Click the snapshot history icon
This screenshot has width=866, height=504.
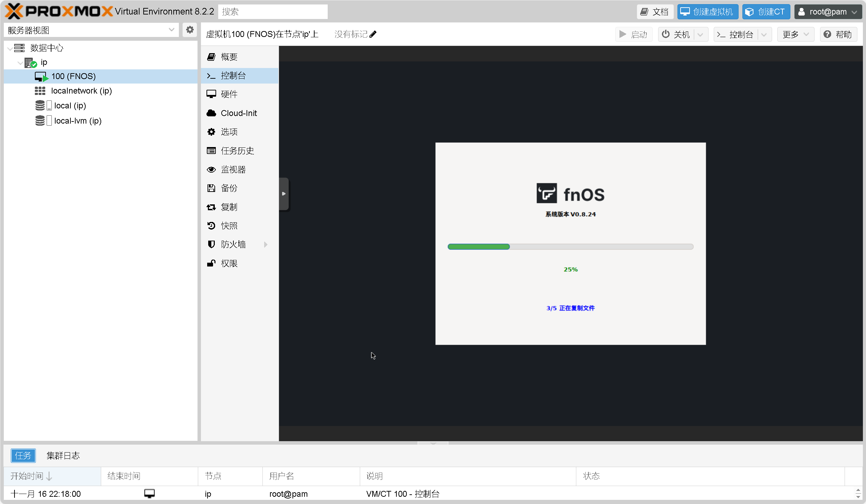point(211,226)
